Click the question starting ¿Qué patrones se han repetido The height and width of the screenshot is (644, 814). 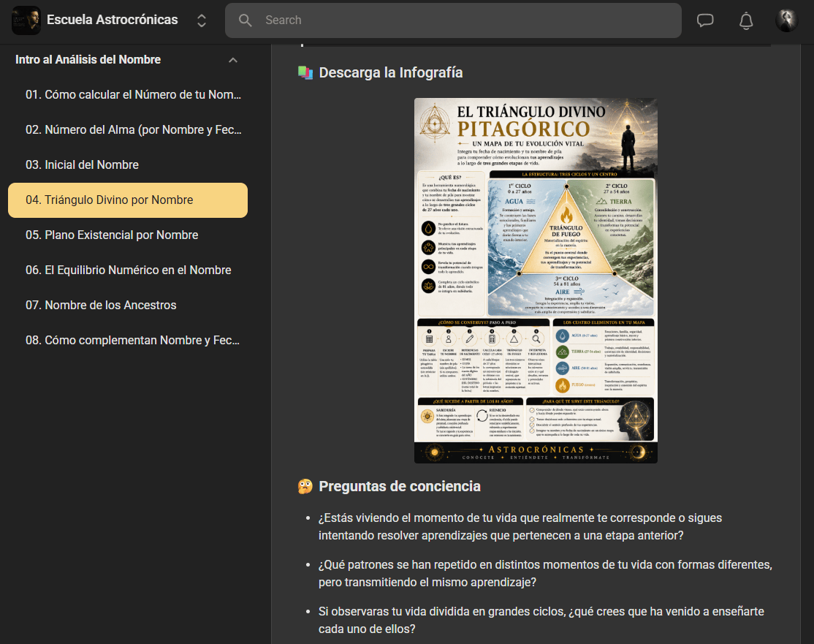click(x=545, y=573)
